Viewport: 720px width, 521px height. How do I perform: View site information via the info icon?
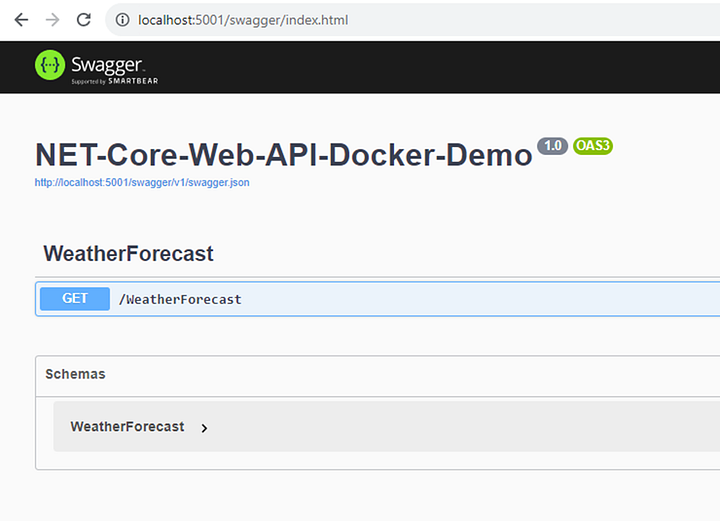coord(122,20)
